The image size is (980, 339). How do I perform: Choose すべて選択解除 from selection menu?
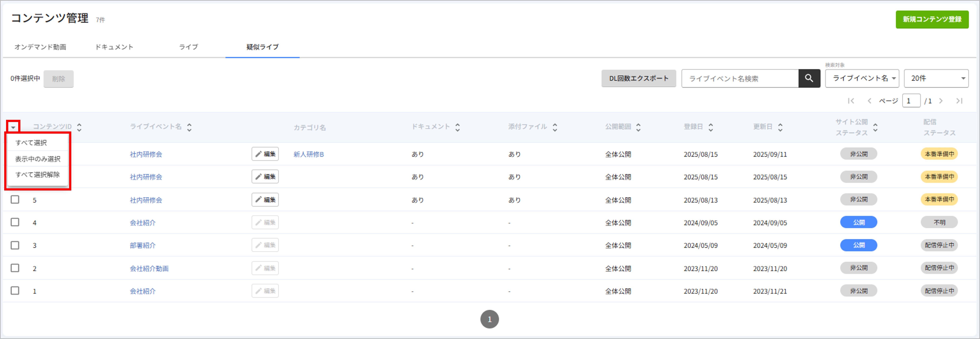coord(38,175)
